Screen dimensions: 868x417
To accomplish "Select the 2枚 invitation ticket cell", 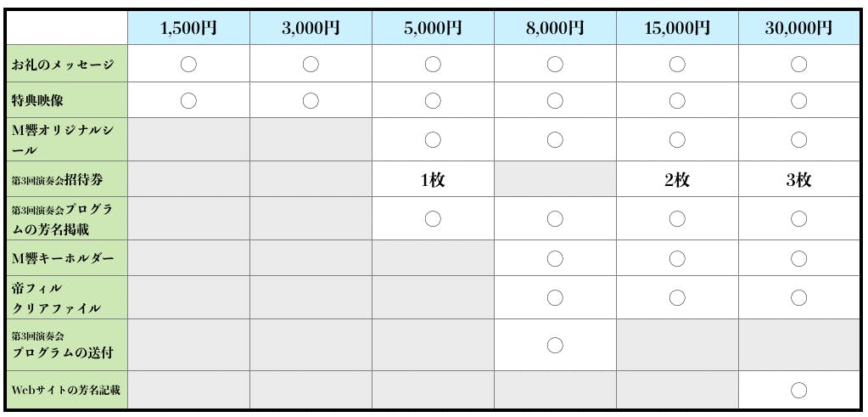I will pyautogui.click(x=677, y=179).
